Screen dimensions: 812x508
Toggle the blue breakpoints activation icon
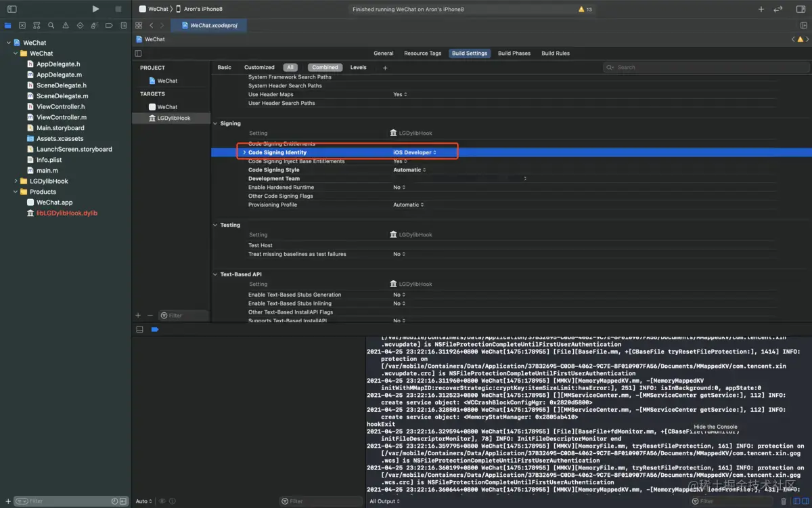point(154,329)
